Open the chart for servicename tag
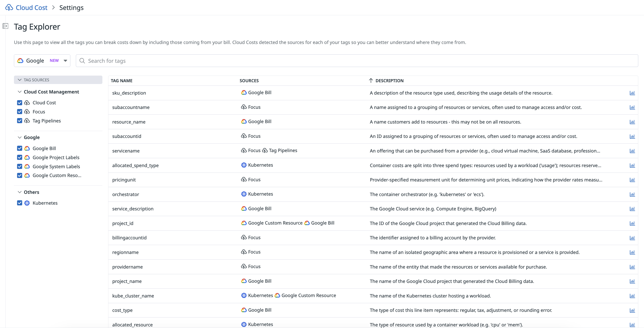 [x=632, y=151]
